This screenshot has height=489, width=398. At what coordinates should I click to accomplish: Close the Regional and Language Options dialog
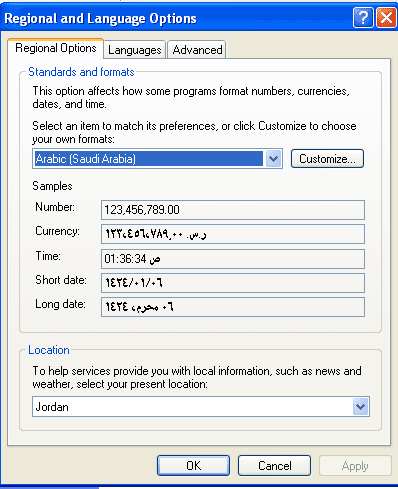tap(386, 18)
